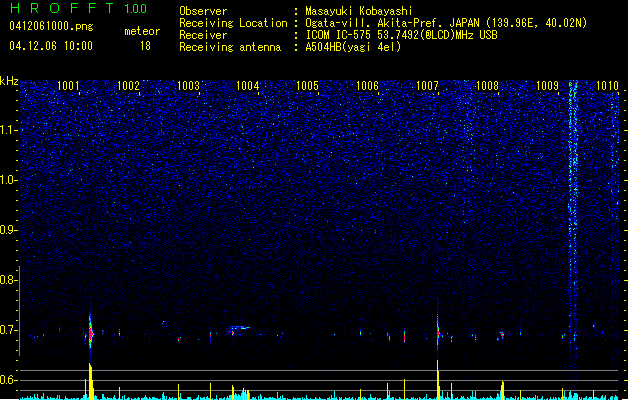Click the 0.6 kHz frequency label

8,380
